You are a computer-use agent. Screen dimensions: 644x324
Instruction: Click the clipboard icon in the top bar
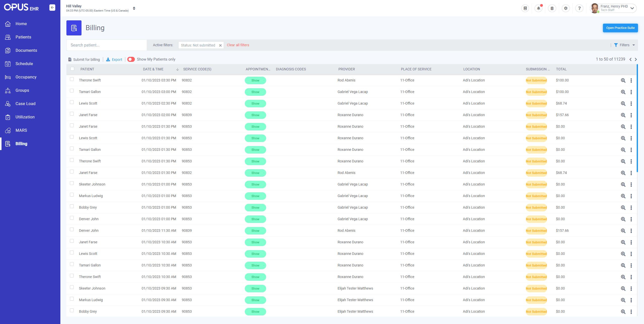click(x=552, y=8)
